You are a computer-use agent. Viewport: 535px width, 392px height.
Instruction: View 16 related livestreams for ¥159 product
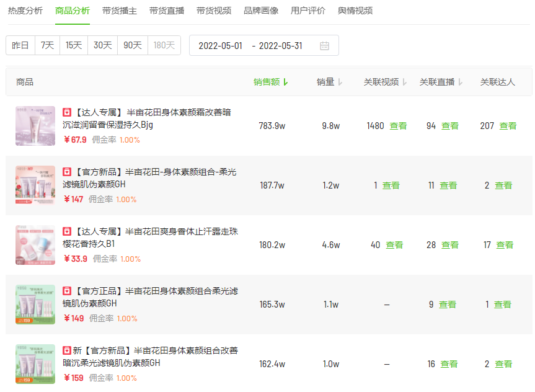(x=449, y=364)
